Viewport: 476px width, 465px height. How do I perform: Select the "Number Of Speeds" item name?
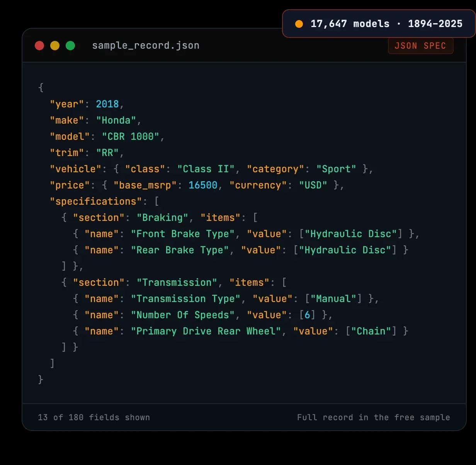point(183,315)
